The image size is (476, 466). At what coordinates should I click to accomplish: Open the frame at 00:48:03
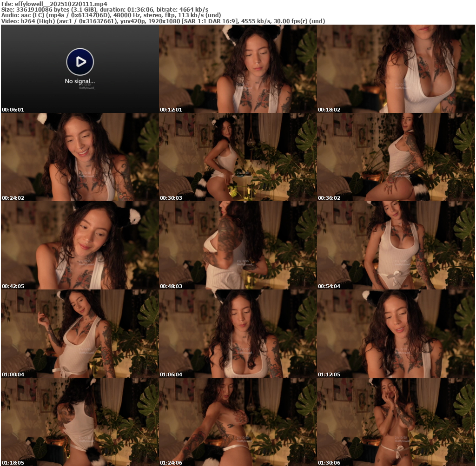coord(238,245)
